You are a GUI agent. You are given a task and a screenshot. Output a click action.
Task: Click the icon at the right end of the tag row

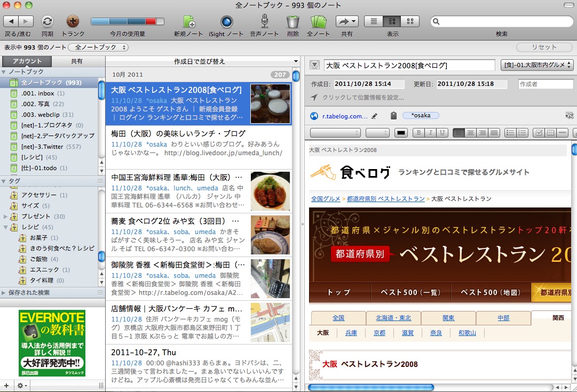pyautogui.click(x=570, y=116)
